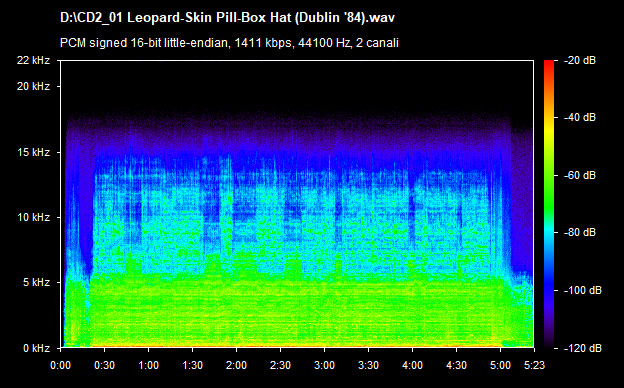Click the 5 kHz frequency axis label

tap(36, 283)
